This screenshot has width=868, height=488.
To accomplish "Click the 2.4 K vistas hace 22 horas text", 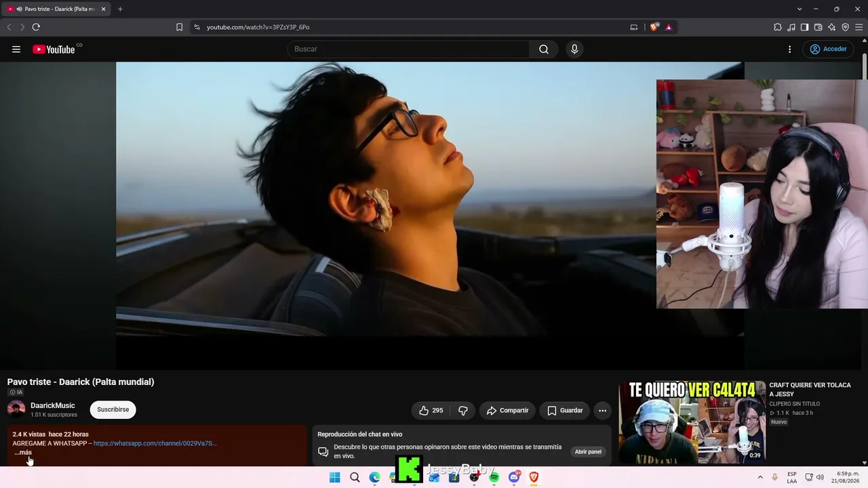I will [50, 434].
